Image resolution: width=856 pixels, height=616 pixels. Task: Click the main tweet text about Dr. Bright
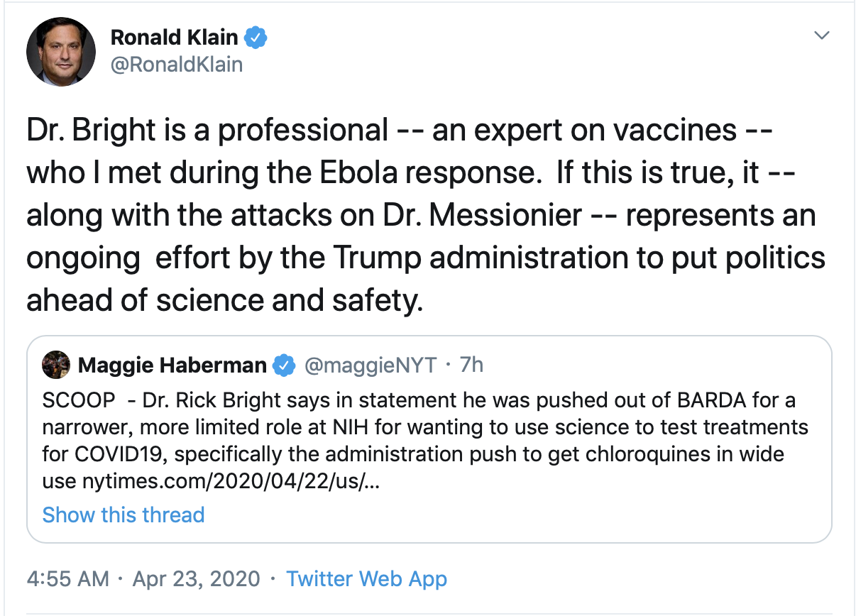tap(426, 216)
